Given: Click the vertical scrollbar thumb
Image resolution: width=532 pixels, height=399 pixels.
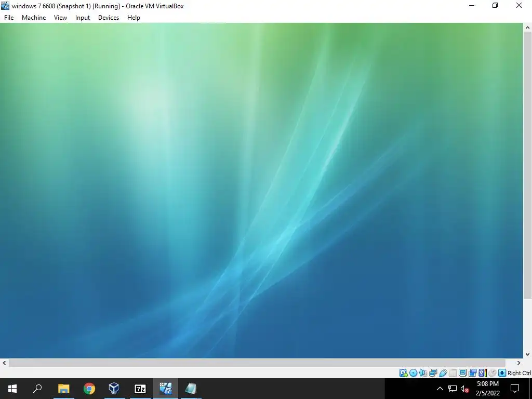Looking at the screenshot, I should click(527, 166).
